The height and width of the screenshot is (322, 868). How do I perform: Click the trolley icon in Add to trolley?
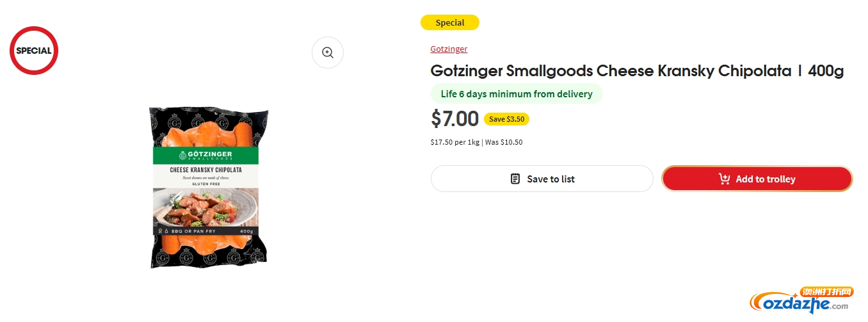pyautogui.click(x=725, y=179)
